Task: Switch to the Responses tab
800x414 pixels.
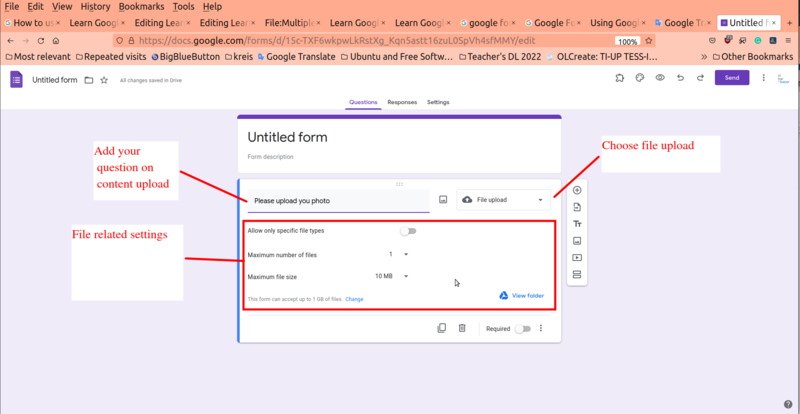Action: coord(402,102)
